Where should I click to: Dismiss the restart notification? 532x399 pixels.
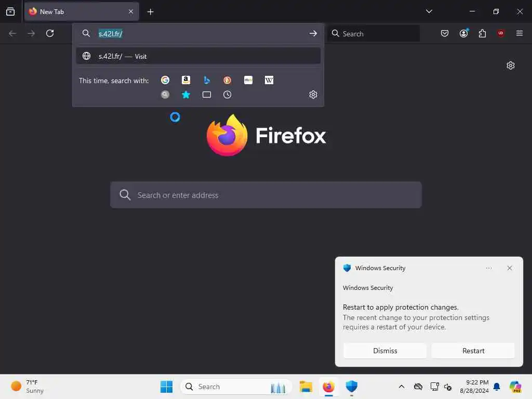(385, 351)
